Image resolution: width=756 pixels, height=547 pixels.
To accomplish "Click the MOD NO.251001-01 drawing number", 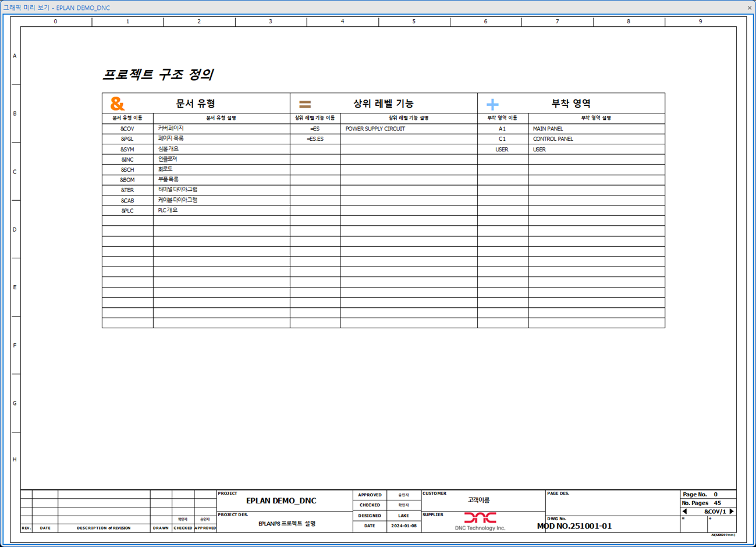I will (x=574, y=526).
